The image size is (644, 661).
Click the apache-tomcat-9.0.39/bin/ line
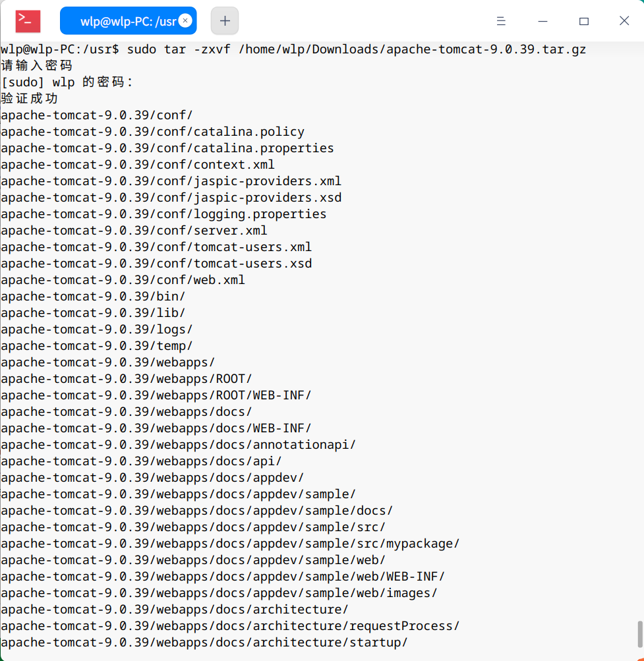(93, 297)
